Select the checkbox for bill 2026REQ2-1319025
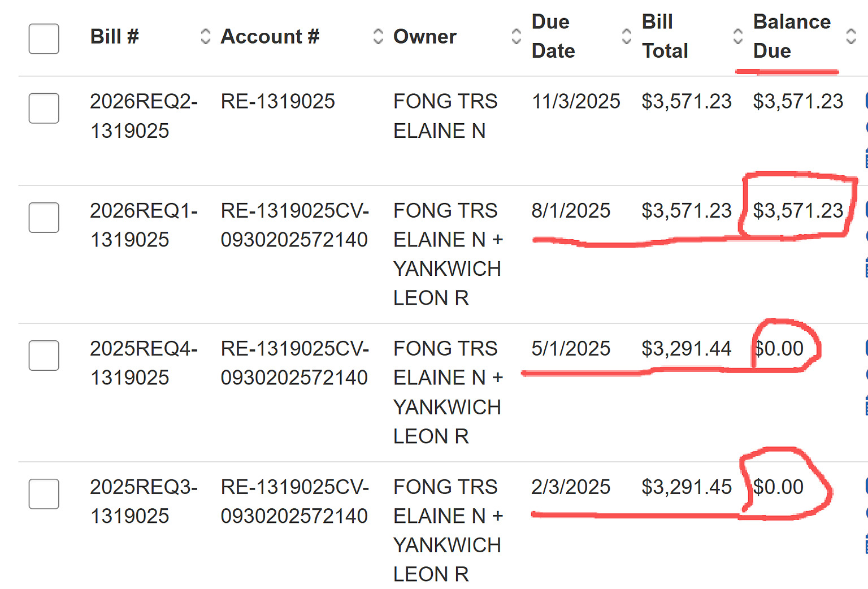This screenshot has width=868, height=589. (x=44, y=109)
